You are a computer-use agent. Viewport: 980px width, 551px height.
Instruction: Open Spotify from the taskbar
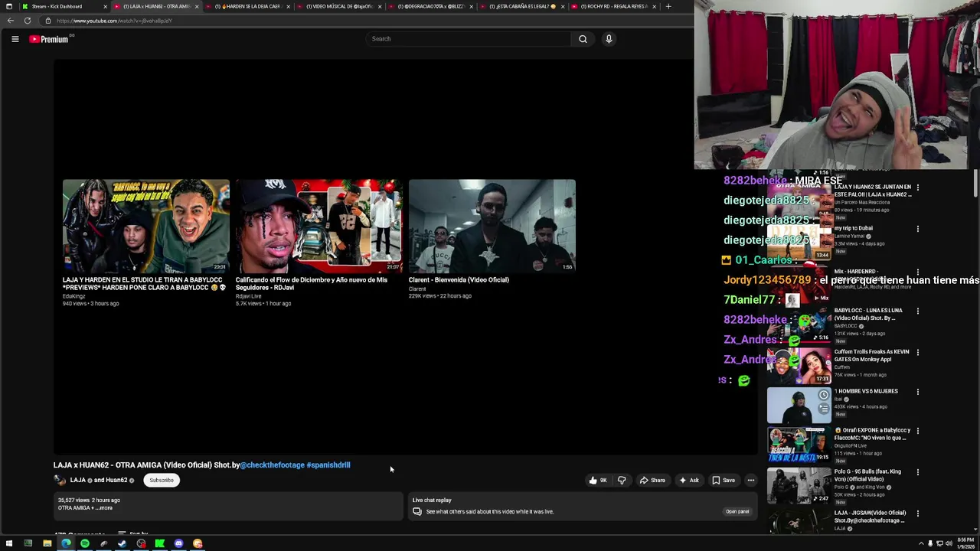[85, 544]
